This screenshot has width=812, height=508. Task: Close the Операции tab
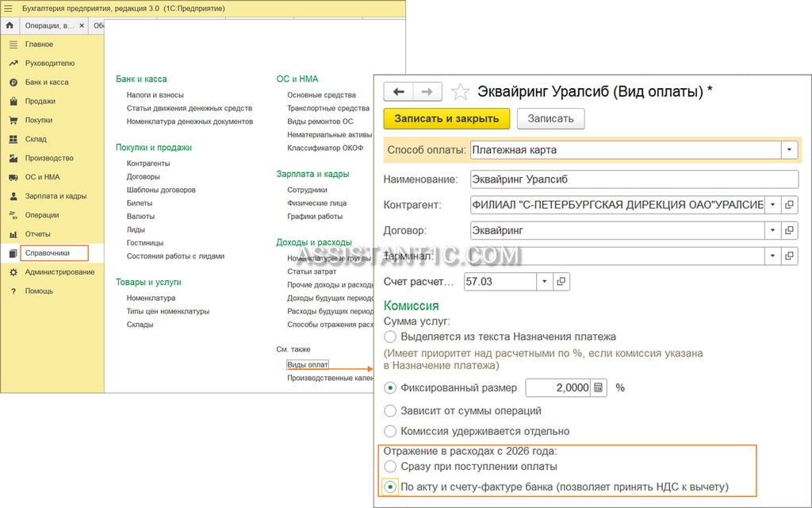tap(82, 25)
